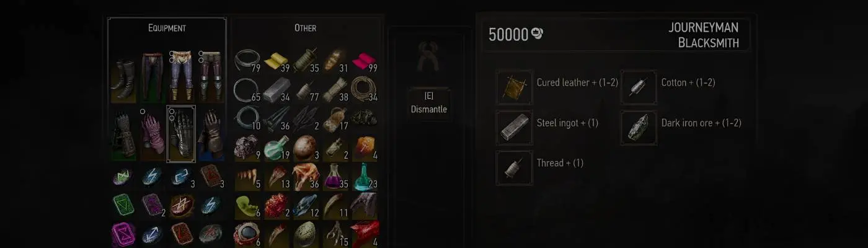The height and width of the screenshot is (248, 868).
Task: Click the Cured leather result entry
Action: [558, 87]
